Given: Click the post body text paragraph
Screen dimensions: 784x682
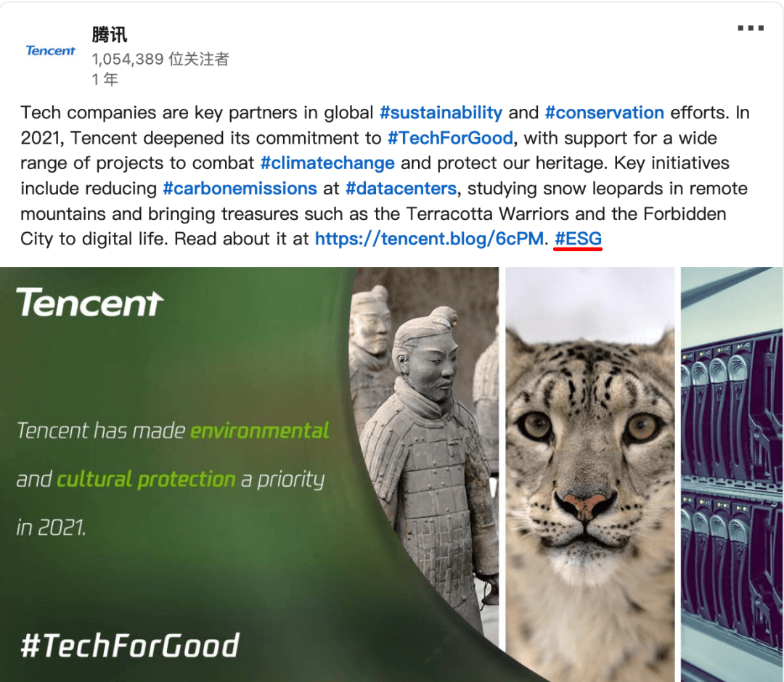Looking at the screenshot, I should click(x=385, y=176).
